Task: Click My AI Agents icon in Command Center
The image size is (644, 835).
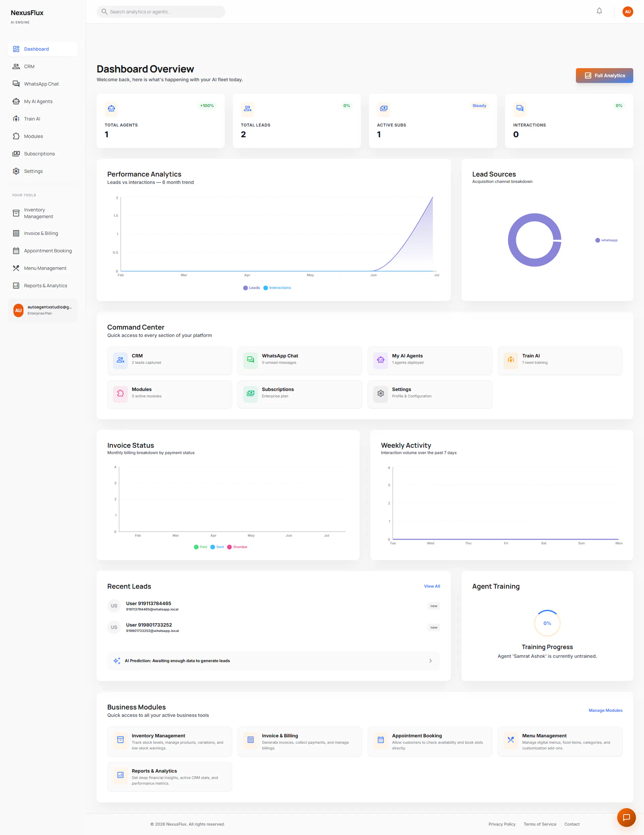Action: (x=381, y=360)
